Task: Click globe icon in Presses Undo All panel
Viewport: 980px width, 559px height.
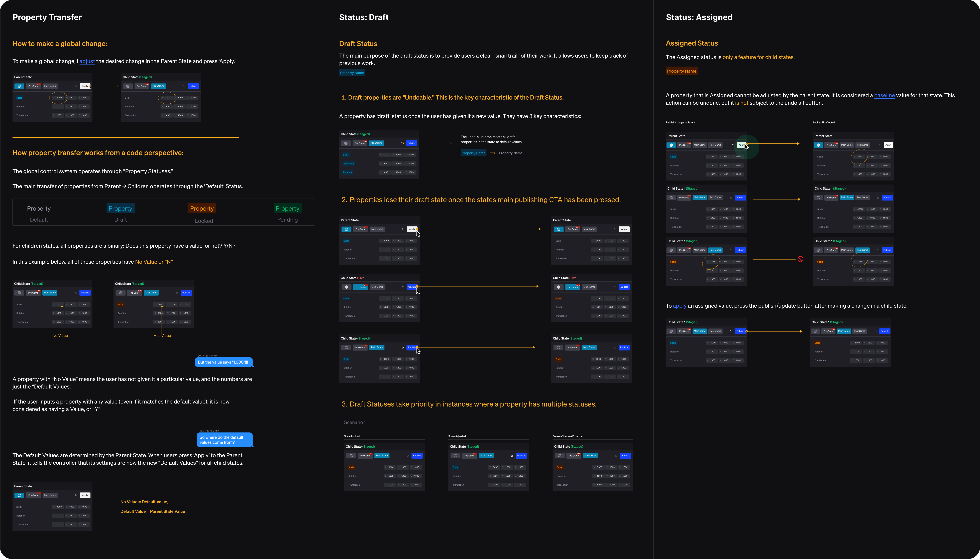Action: click(559, 456)
